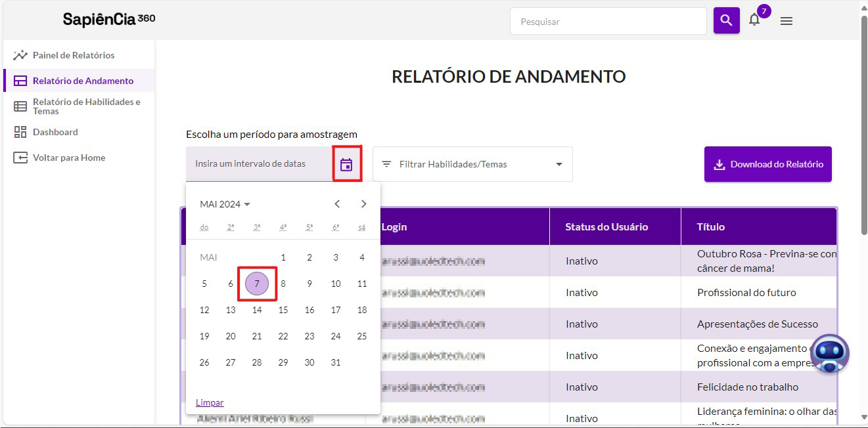
Task: Select May 10 in calendar
Action: [336, 284]
